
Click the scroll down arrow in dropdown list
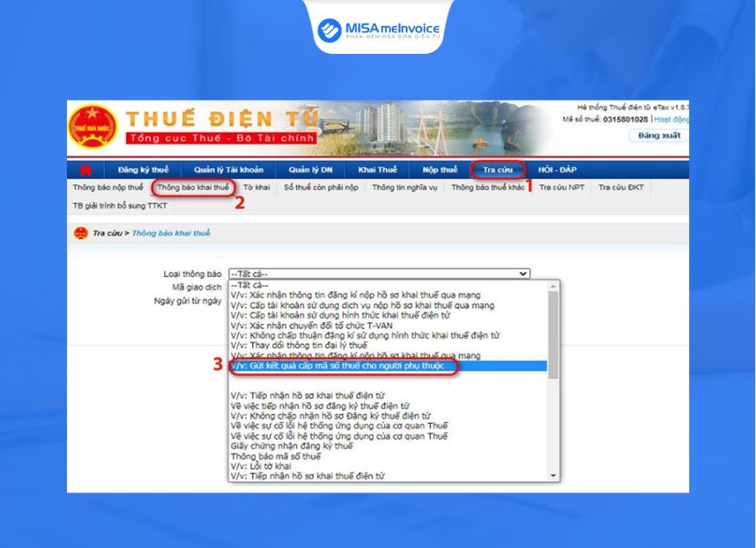point(553,476)
